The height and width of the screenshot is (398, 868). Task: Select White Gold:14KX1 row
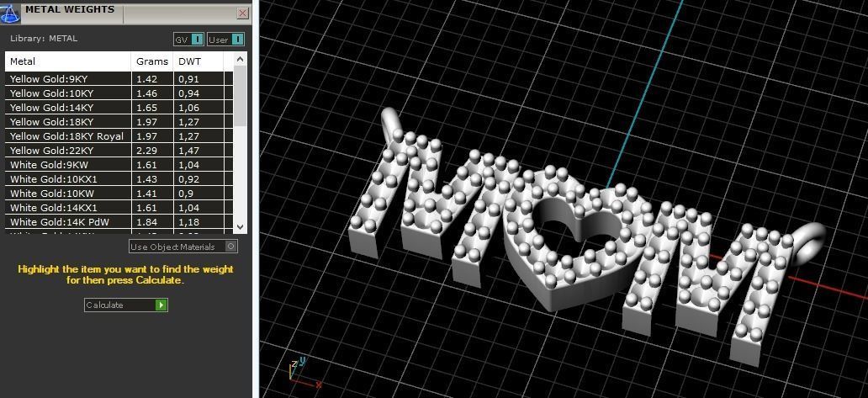pos(119,208)
